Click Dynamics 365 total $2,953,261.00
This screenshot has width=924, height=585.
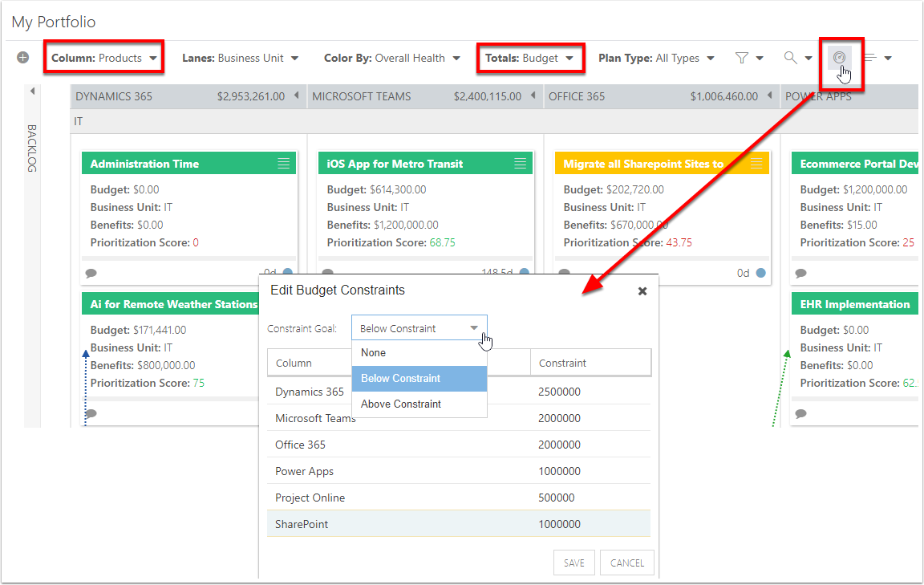pyautogui.click(x=250, y=96)
